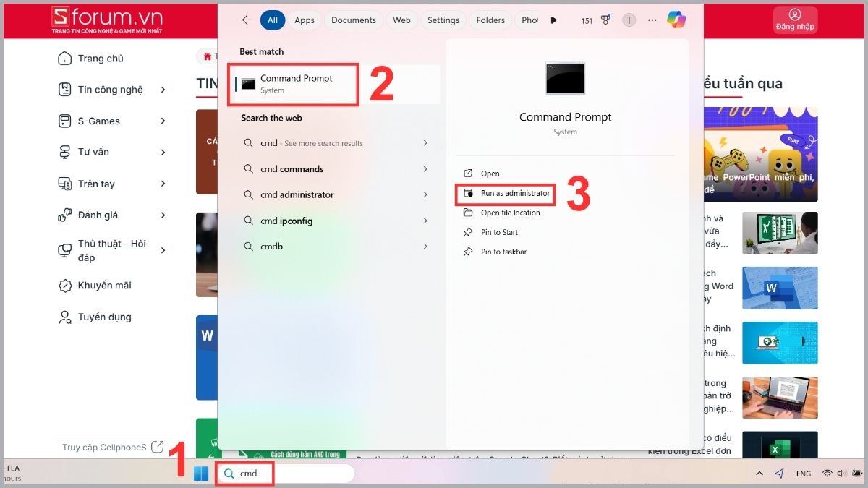Switch the ENG input language
Viewport: 868px width, 488px height.
click(x=804, y=474)
